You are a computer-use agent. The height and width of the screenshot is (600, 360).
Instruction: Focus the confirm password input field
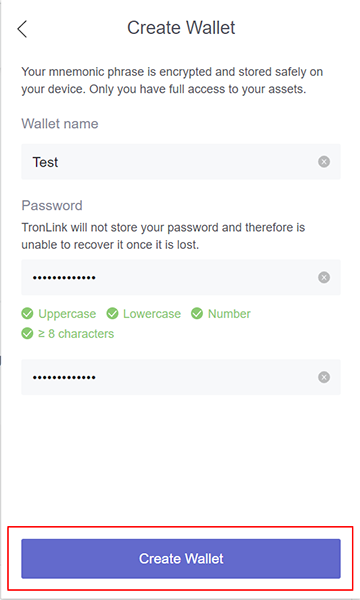pos(181,377)
